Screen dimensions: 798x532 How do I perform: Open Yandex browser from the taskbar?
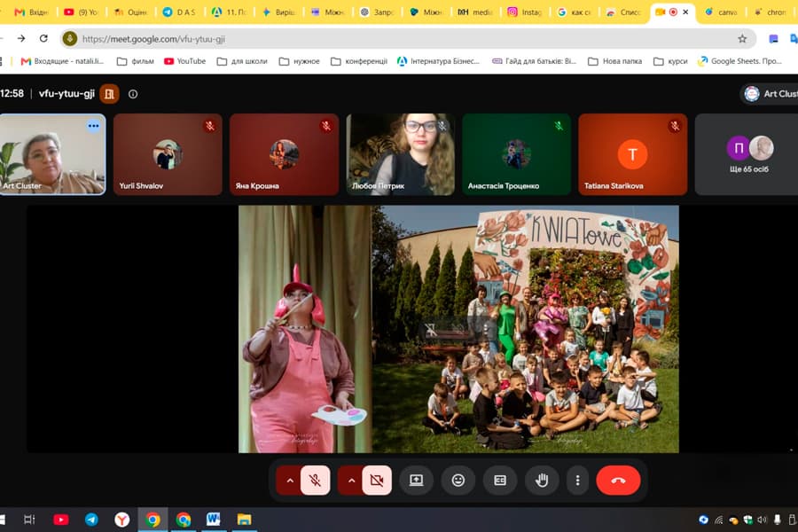tap(121, 520)
